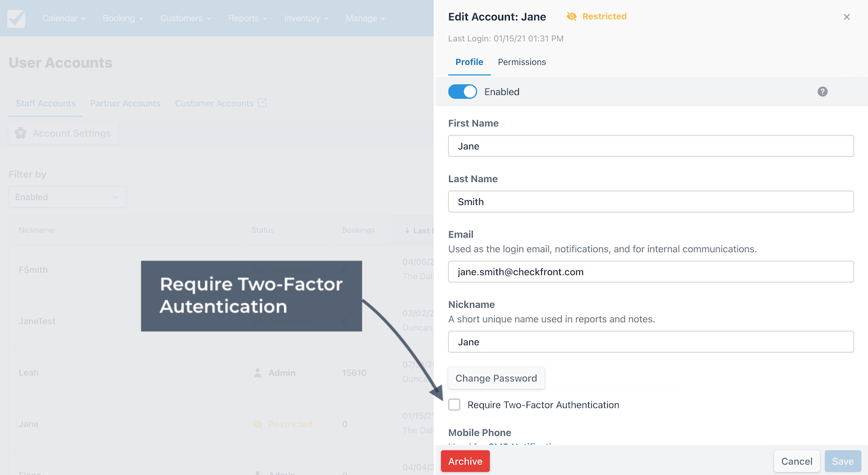Click the Change Password button
The image size is (868, 475).
(496, 378)
